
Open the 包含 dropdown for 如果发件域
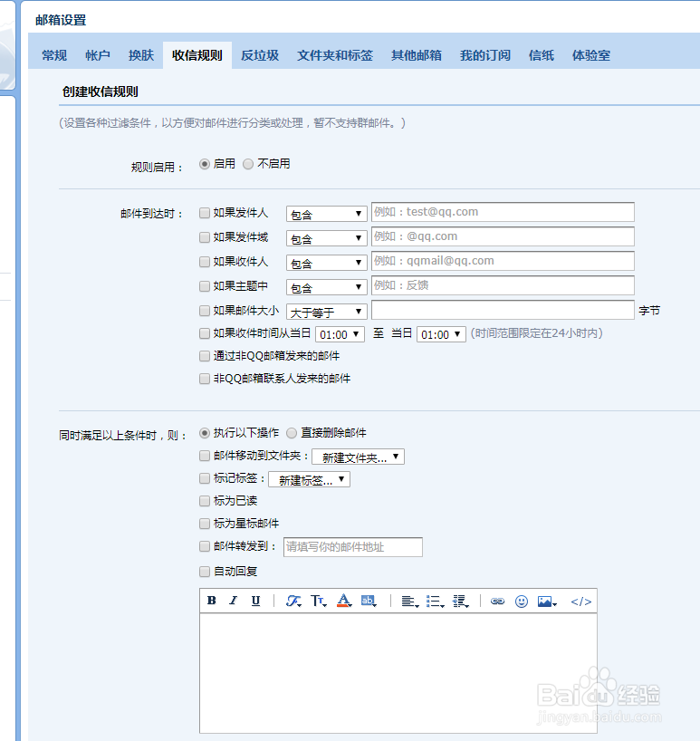[x=326, y=238]
